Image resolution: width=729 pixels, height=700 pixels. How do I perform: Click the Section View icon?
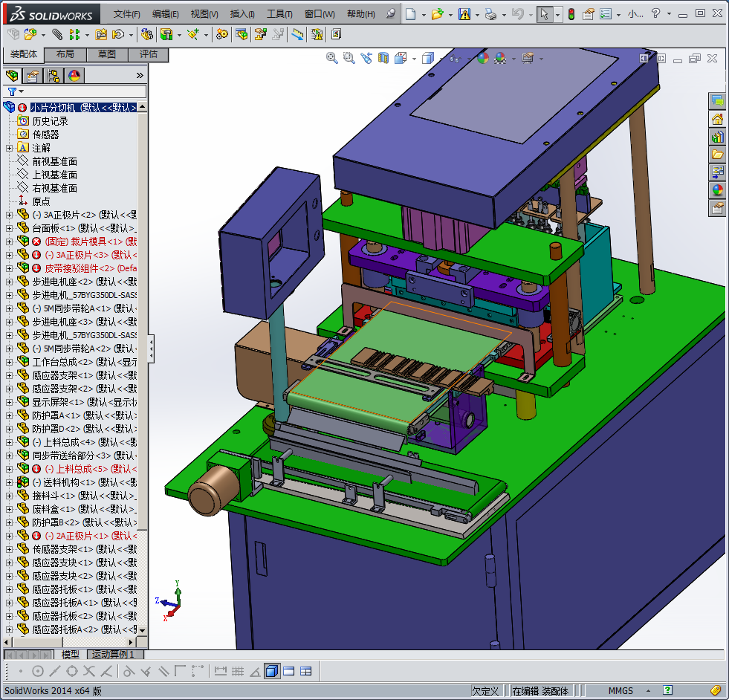384,58
